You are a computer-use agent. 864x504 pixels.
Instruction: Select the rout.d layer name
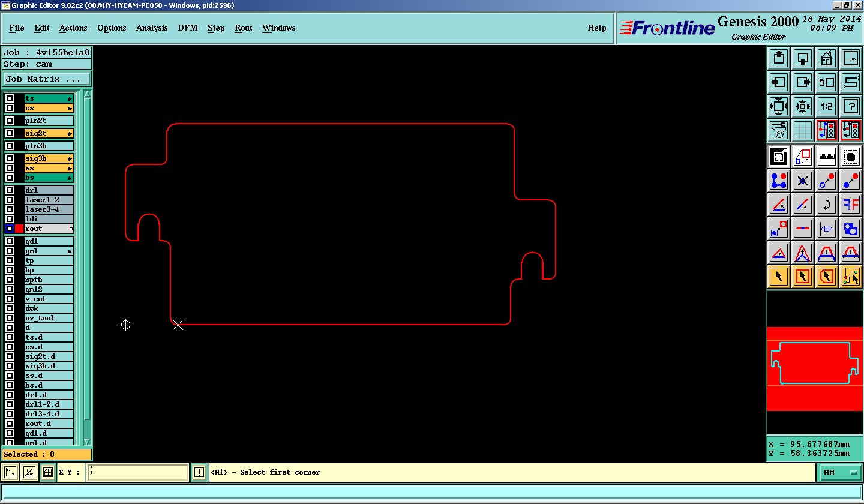(x=49, y=424)
